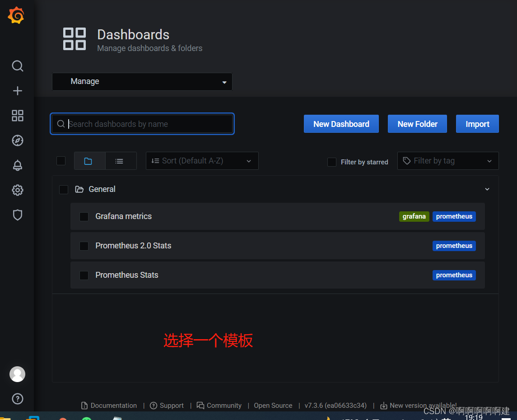This screenshot has height=420, width=517.
Task: Click prometheus tag on Grafana metrics row
Action: point(454,217)
